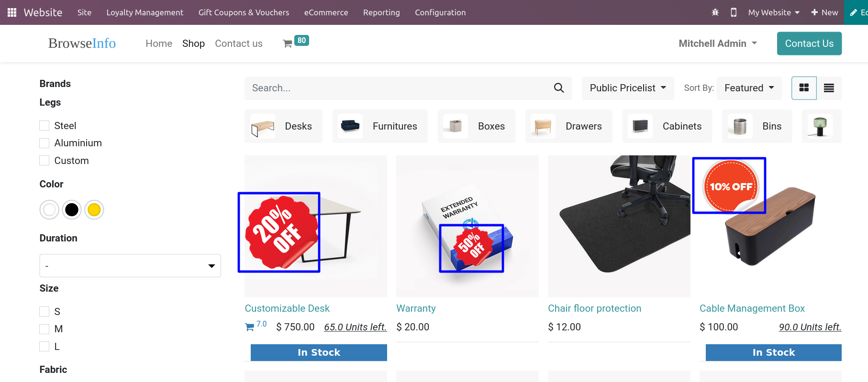This screenshot has height=382, width=868.
Task: Switch to grid view layout
Action: tap(804, 88)
